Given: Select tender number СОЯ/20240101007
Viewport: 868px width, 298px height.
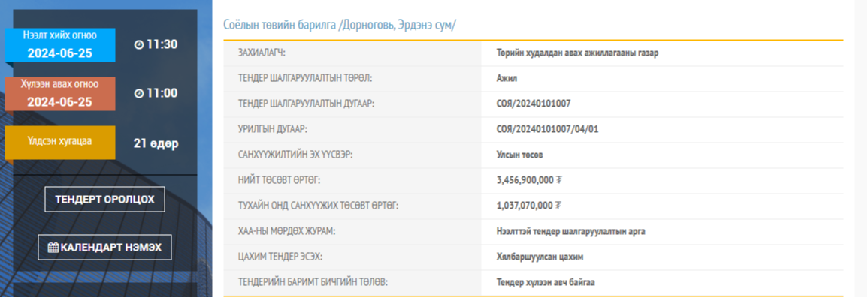Looking at the screenshot, I should (x=534, y=104).
